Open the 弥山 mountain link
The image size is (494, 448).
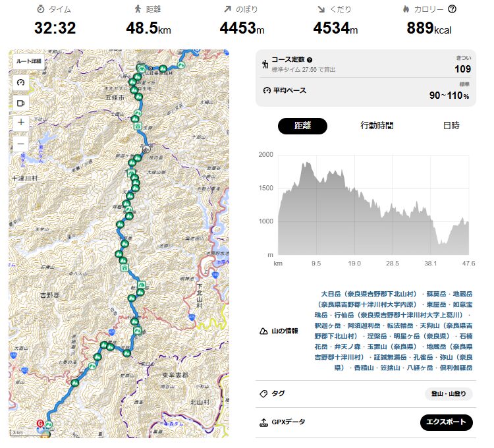tap(449, 356)
